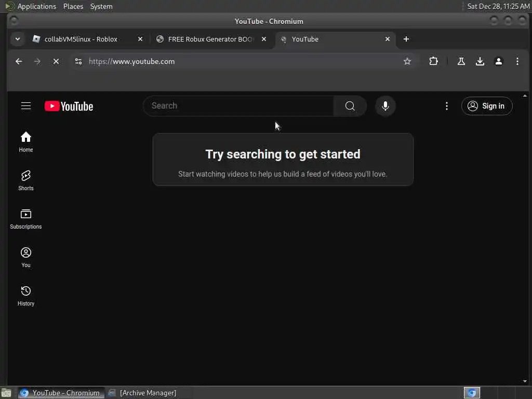Select YouTube - Chromium in the taskbar

click(x=61, y=393)
